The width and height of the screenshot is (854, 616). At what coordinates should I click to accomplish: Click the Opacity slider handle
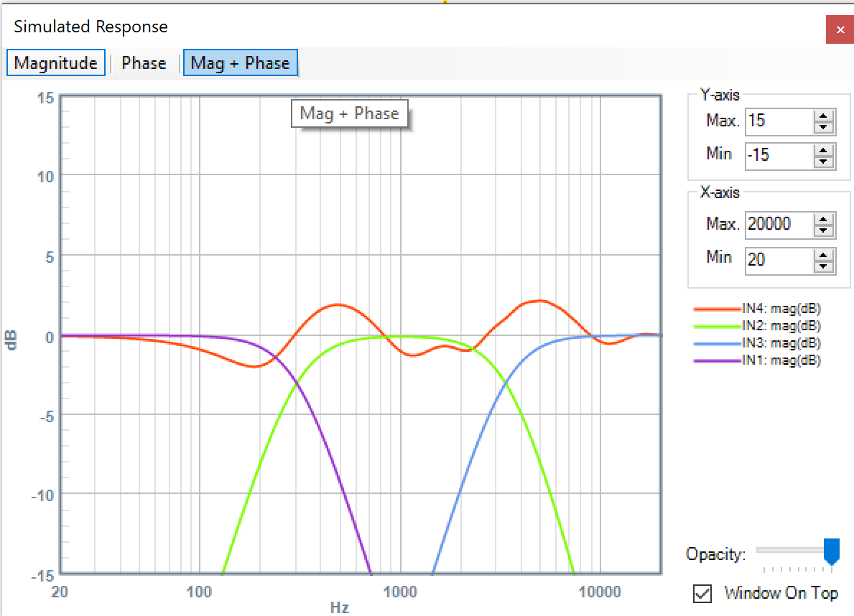pyautogui.click(x=832, y=551)
